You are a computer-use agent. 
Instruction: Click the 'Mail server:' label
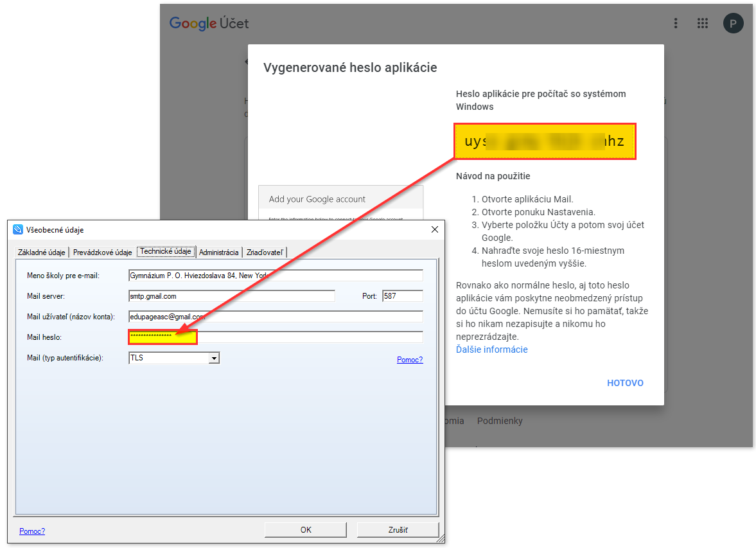(x=46, y=296)
